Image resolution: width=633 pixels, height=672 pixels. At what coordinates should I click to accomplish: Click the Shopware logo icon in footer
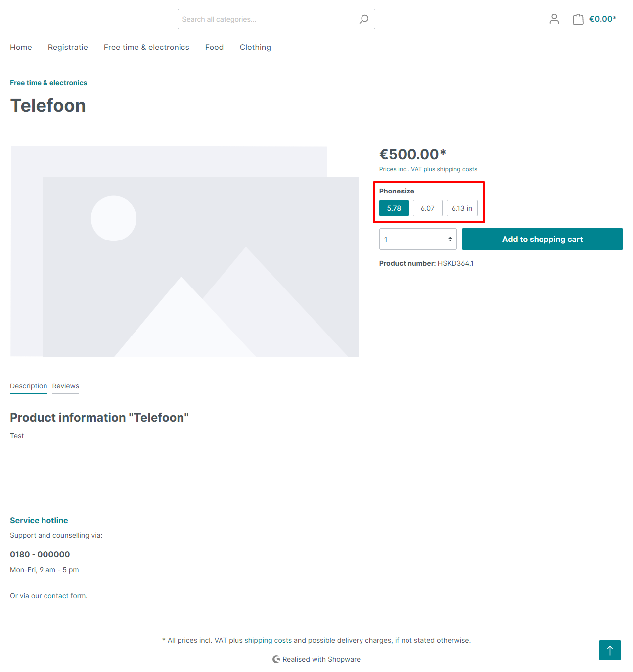(276, 659)
